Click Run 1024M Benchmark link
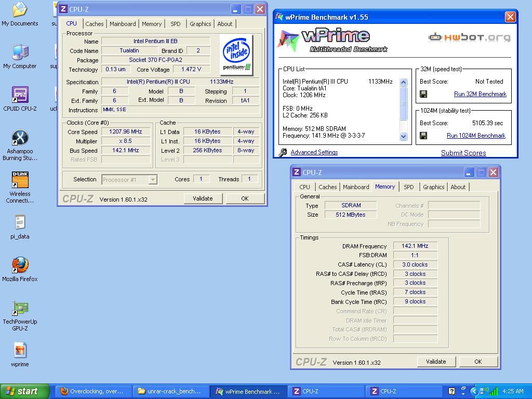The width and height of the screenshot is (532, 399). pos(476,136)
